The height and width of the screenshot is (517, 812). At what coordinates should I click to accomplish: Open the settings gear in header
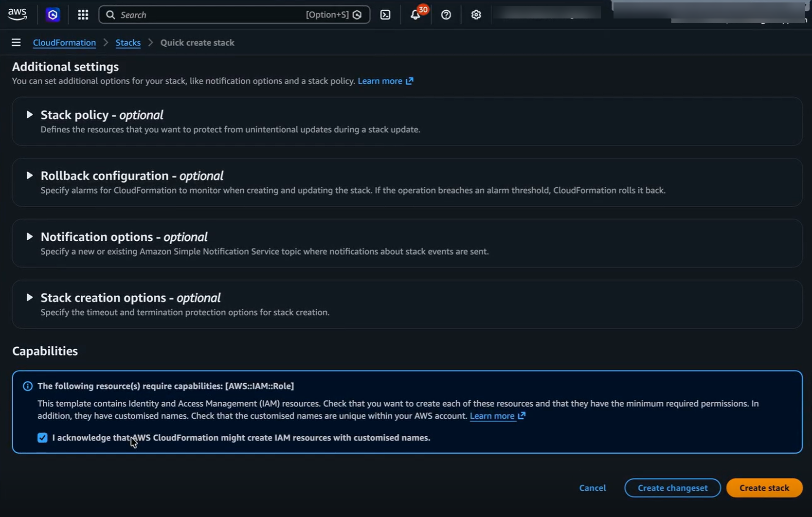(x=476, y=15)
